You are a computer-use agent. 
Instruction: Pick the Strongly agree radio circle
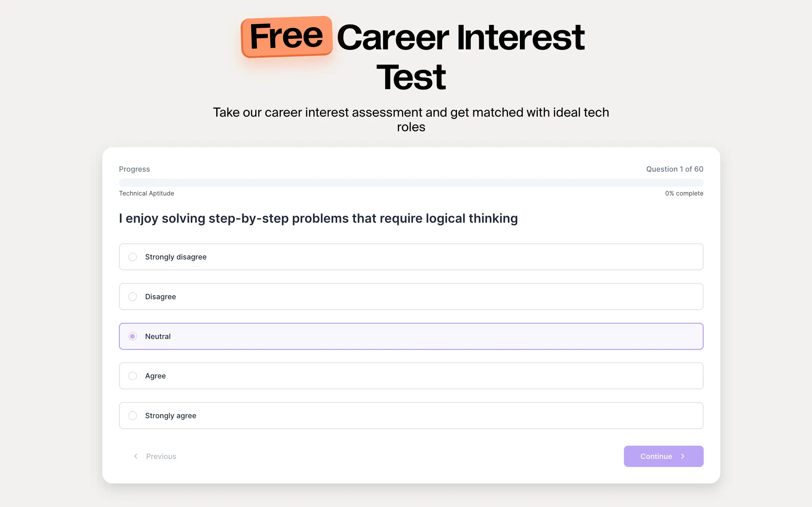(133, 416)
